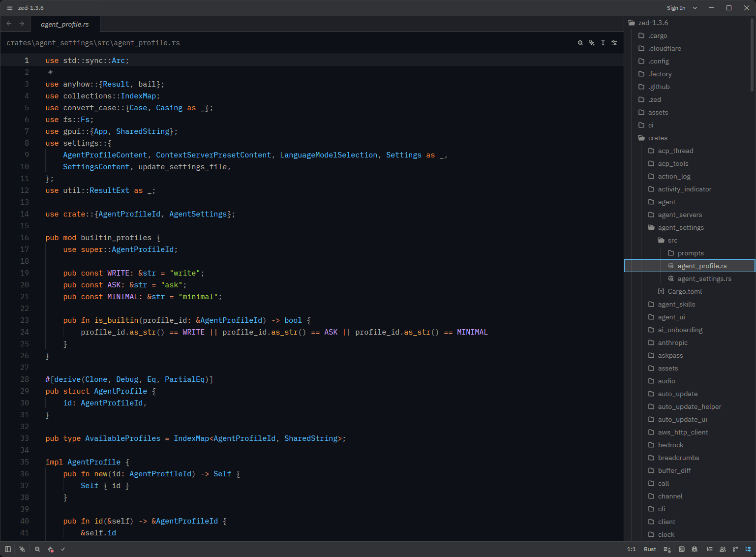The image size is (756, 557).
Task: Open language server bolt with red dot
Action: tap(50, 549)
